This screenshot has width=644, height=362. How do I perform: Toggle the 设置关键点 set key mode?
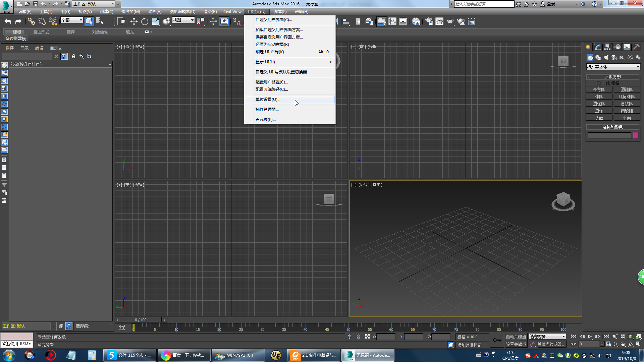point(516,344)
